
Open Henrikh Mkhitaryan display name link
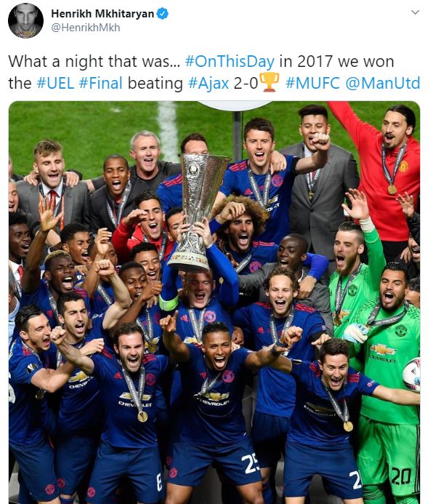(x=102, y=14)
